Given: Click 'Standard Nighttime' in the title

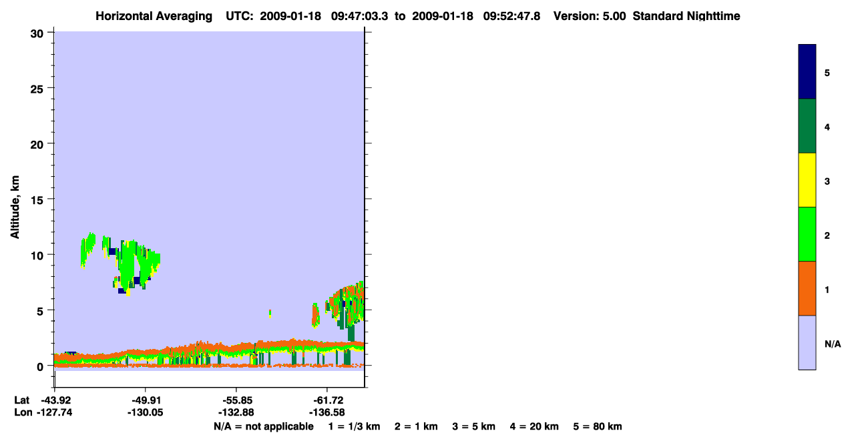Looking at the screenshot, I should click(x=686, y=16).
